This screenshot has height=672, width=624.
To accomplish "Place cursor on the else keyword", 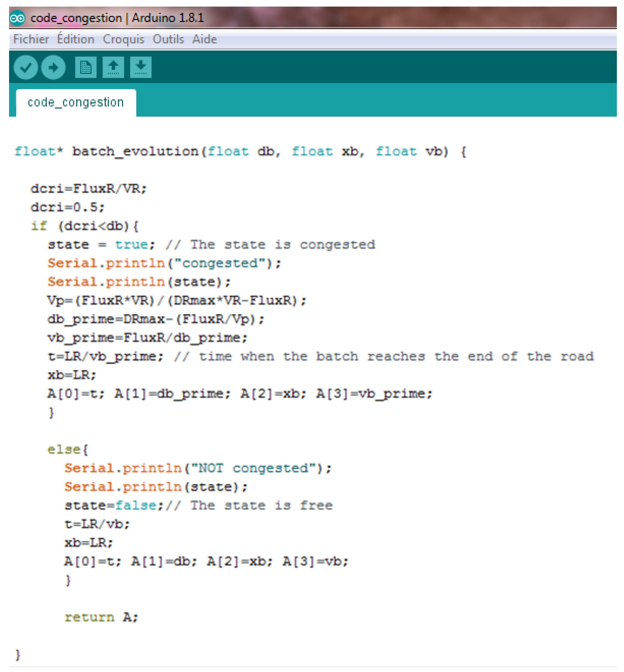I will (63, 450).
